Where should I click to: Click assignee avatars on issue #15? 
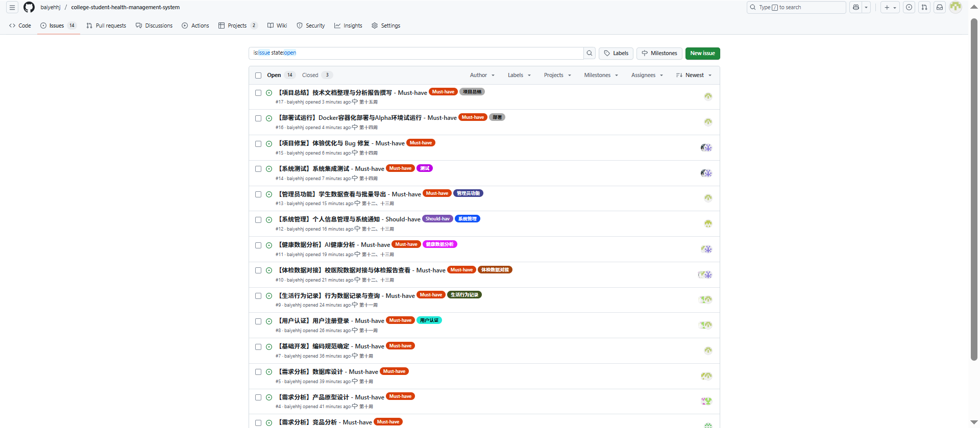[706, 147]
